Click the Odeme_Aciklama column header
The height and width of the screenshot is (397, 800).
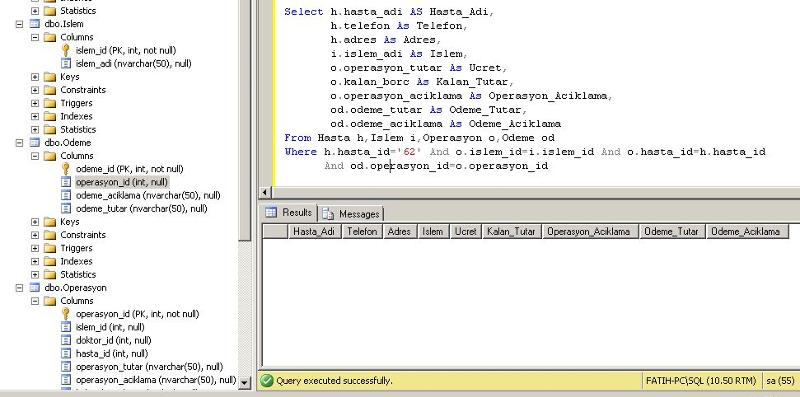click(747, 231)
